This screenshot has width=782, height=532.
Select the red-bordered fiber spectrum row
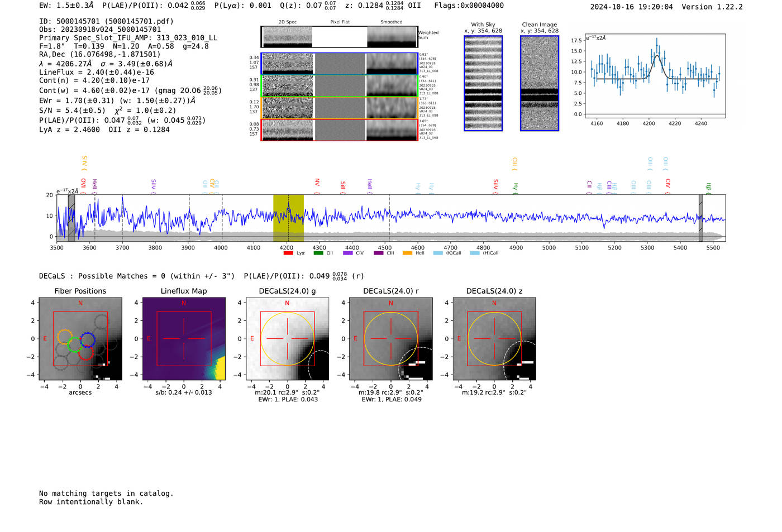(x=339, y=130)
